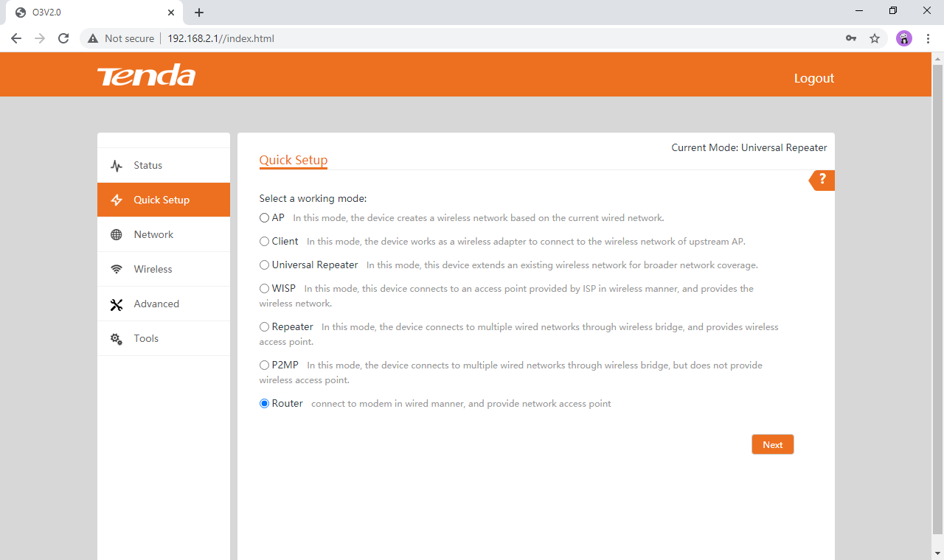The height and width of the screenshot is (560, 944).
Task: Select the P2MP working mode
Action: pyautogui.click(x=264, y=365)
